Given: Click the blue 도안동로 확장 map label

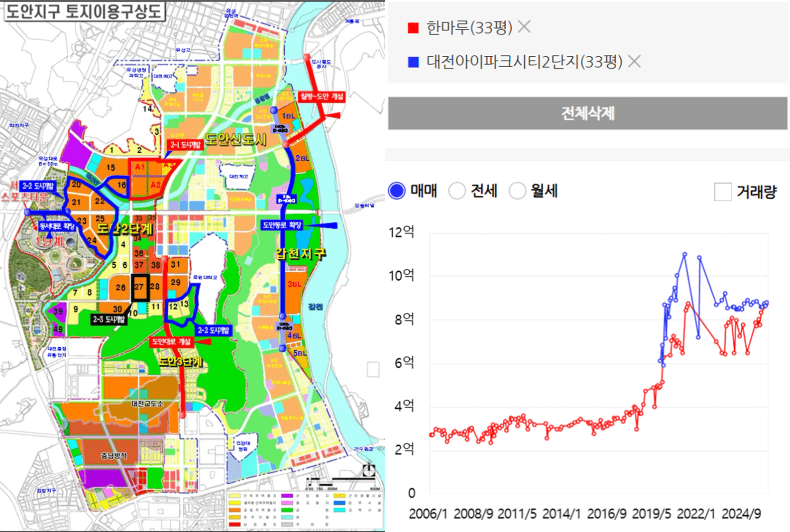Looking at the screenshot, I should (282, 225).
